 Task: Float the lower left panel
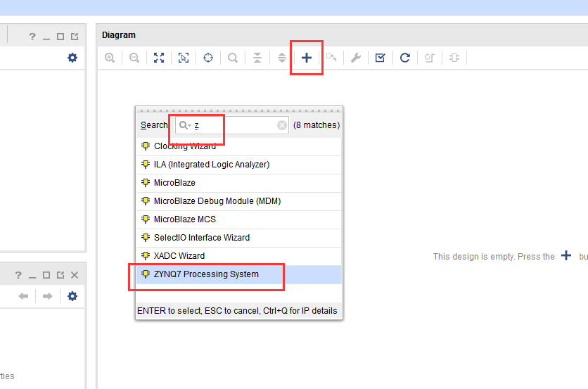click(x=60, y=275)
